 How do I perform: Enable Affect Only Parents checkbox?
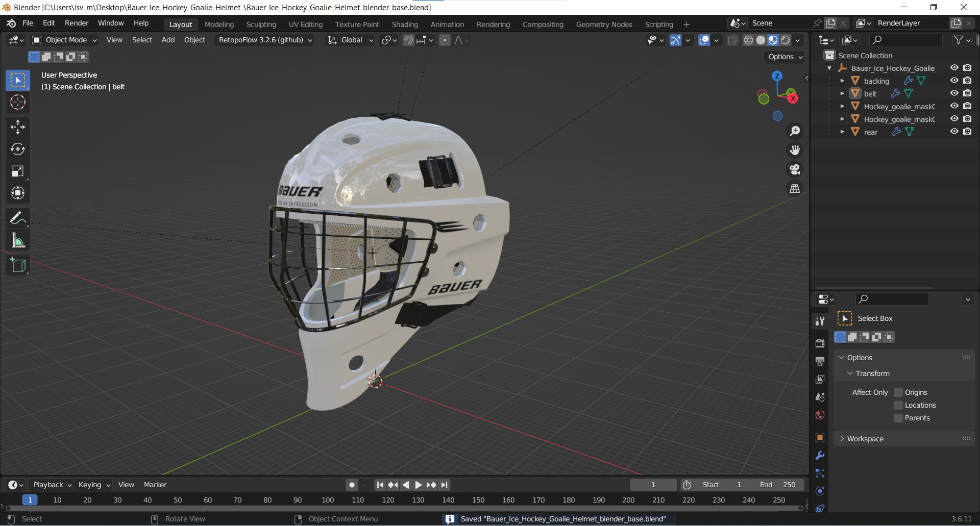click(899, 418)
